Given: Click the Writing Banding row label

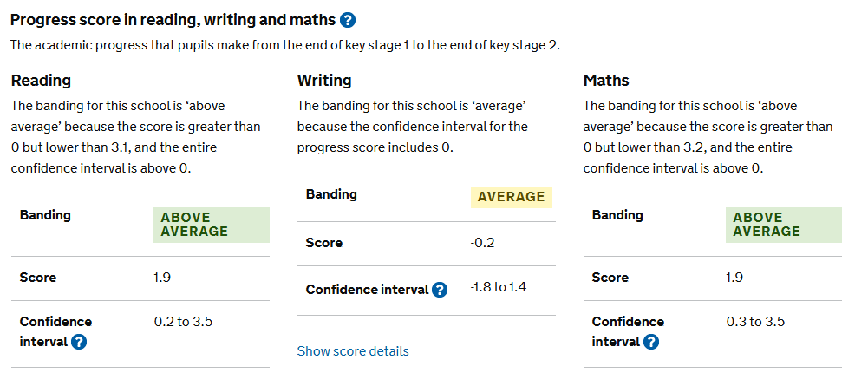Looking at the screenshot, I should click(331, 194).
